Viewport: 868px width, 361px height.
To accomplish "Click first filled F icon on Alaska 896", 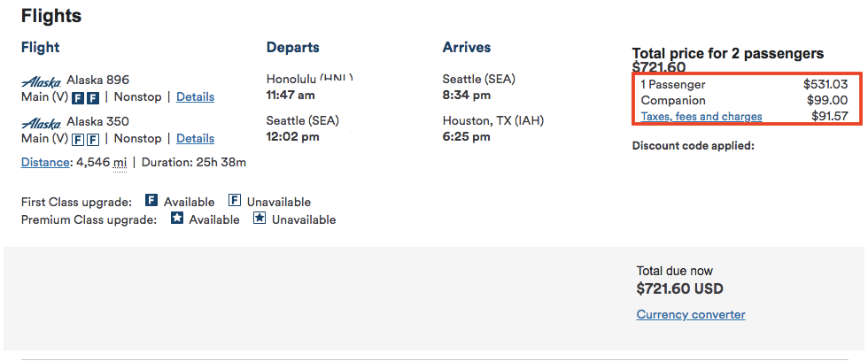I will click(x=78, y=98).
